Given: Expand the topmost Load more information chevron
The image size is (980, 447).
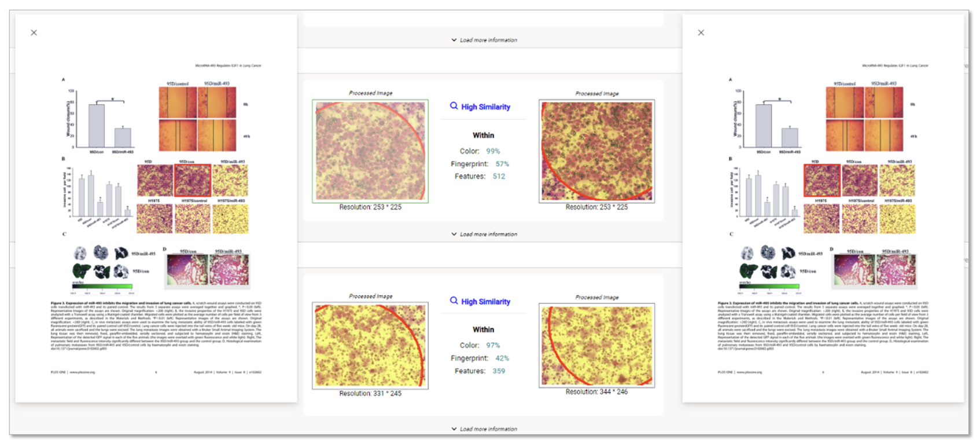Looking at the screenshot, I should (x=484, y=40).
